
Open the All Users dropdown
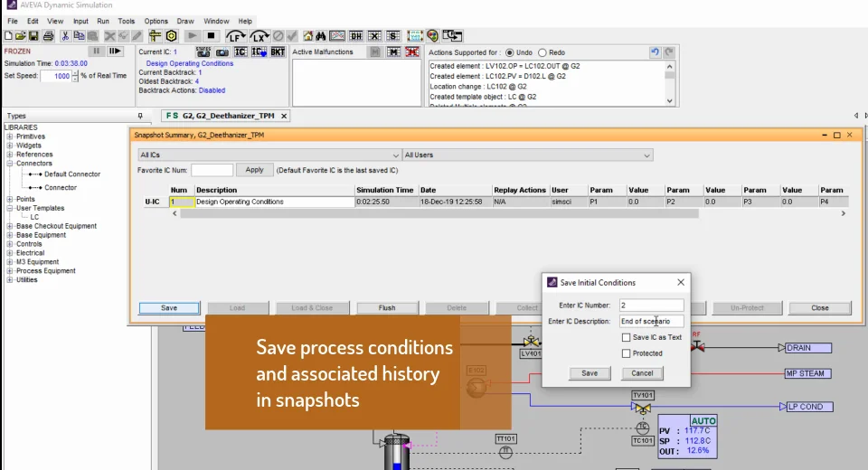527,155
